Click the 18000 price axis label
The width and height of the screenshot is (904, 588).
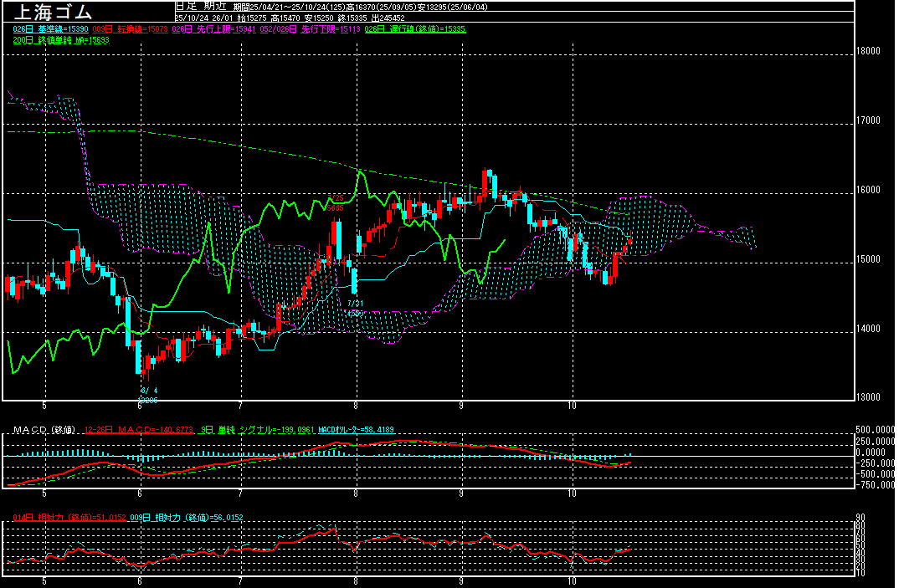click(869, 51)
